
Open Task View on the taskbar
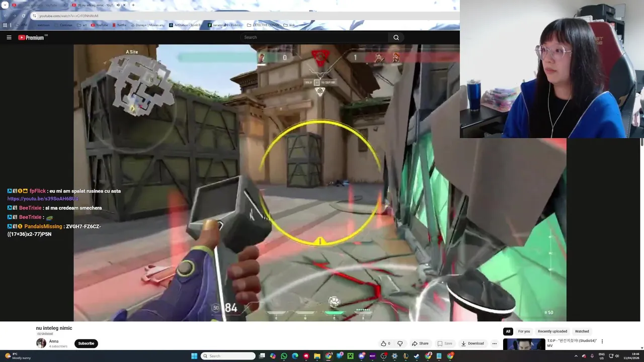(262, 356)
